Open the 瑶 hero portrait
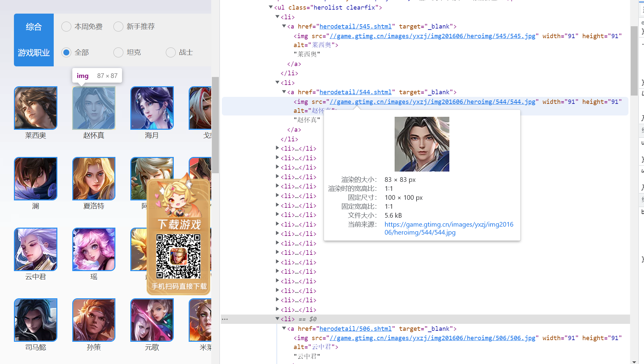Viewport: 644px width, 364px height. 94,249
